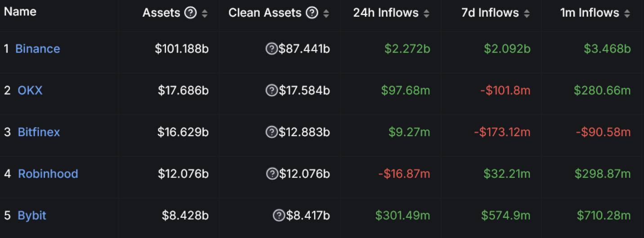Open the Robinhood exchange link
Screen dimensions: 644x238
[x=48, y=174]
